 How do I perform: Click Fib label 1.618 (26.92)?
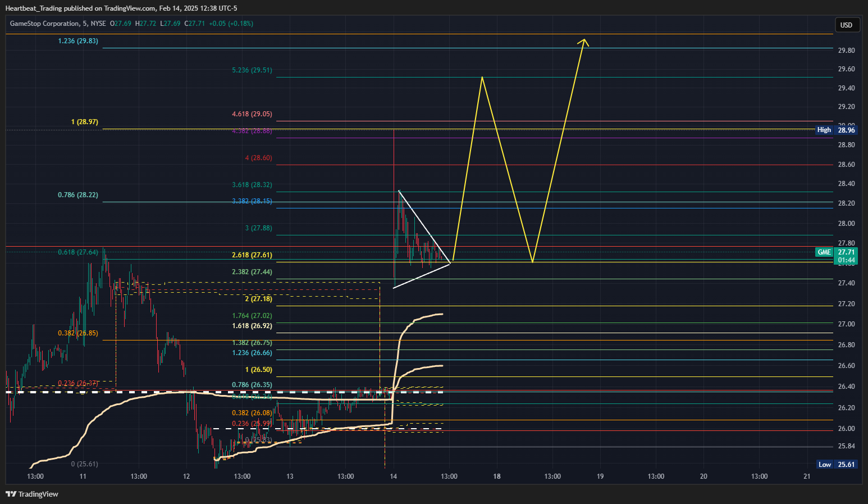click(252, 326)
